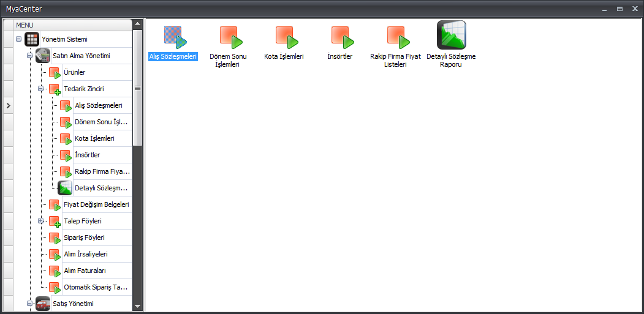Click Kota İşlemleri icon in tree menu
644x314 pixels.
tap(66, 139)
